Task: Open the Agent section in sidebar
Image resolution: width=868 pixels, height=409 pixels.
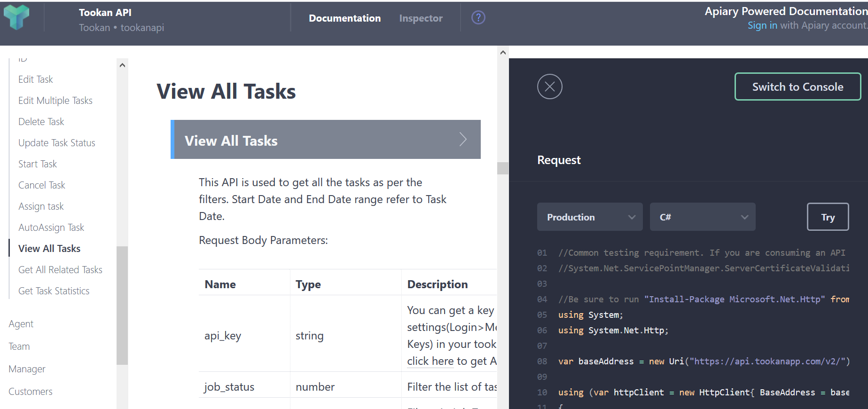Action: click(21, 324)
